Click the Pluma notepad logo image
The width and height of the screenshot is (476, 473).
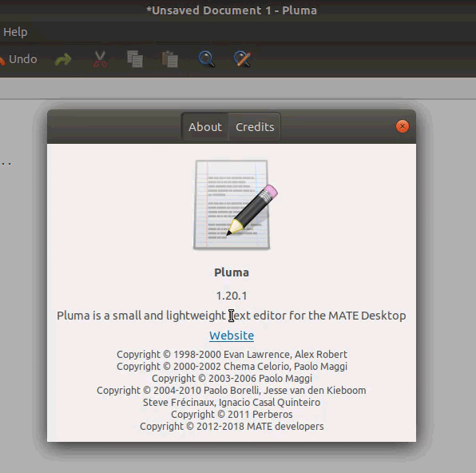click(236, 205)
